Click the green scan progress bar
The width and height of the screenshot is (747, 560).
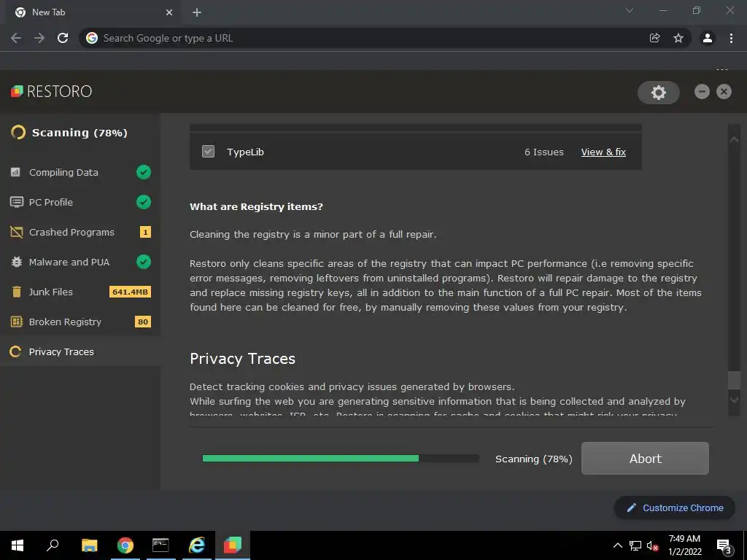click(311, 458)
